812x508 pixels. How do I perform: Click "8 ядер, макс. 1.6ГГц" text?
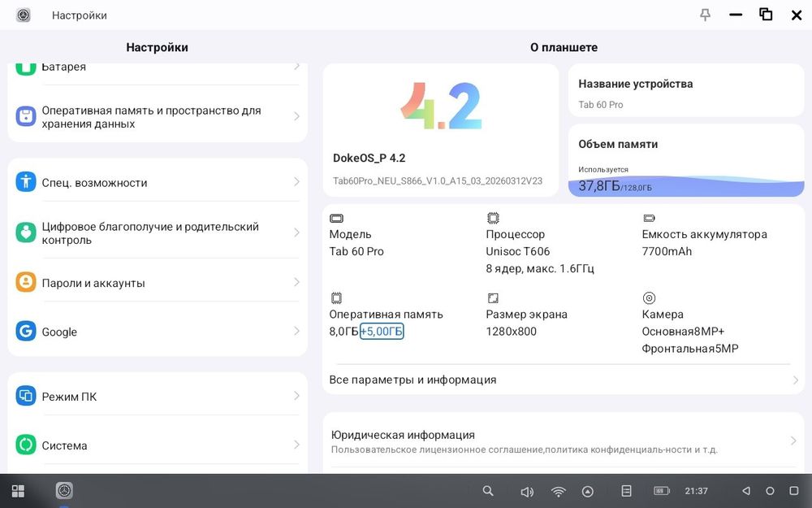tap(540, 268)
